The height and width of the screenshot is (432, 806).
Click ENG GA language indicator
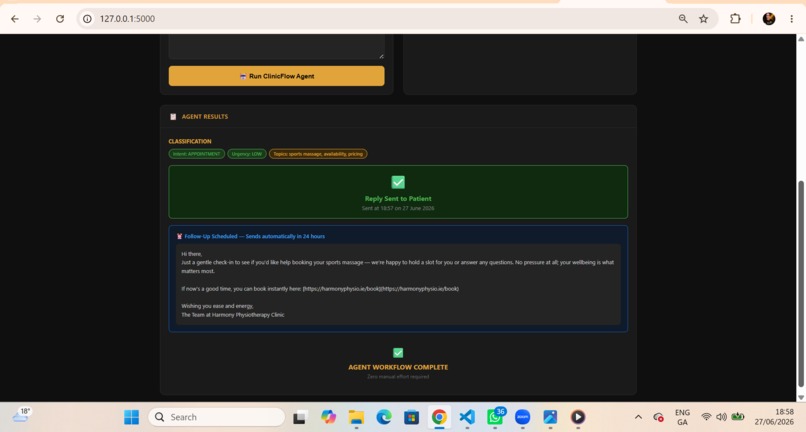pyautogui.click(x=682, y=417)
